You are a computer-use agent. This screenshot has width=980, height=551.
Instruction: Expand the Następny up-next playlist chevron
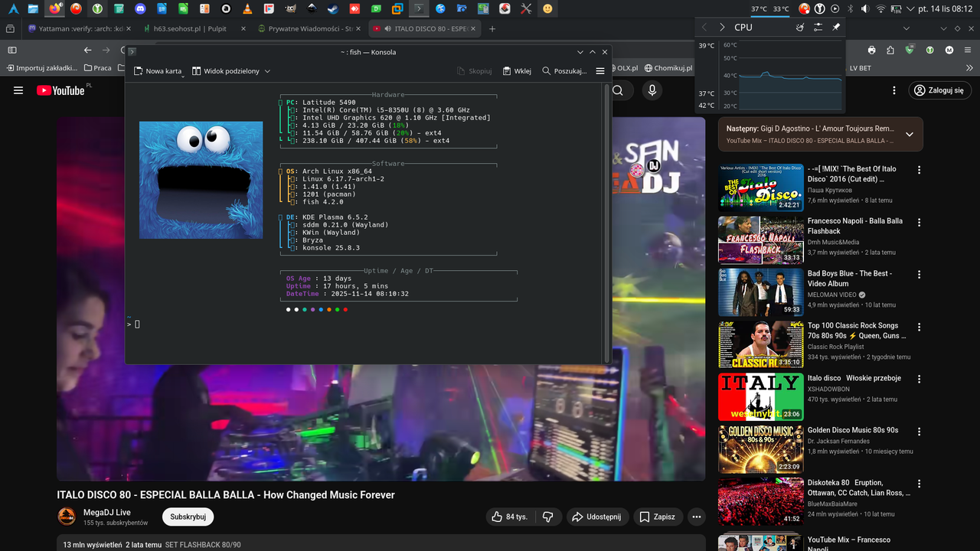click(x=910, y=134)
